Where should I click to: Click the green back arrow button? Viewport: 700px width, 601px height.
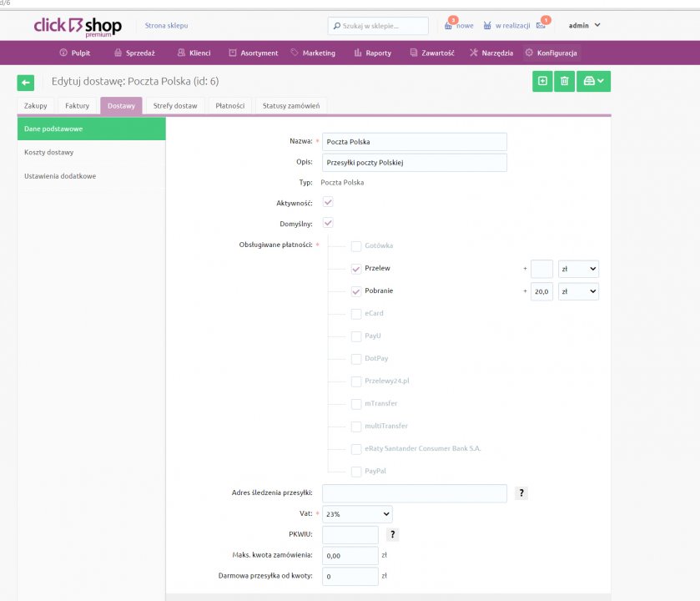click(x=25, y=83)
